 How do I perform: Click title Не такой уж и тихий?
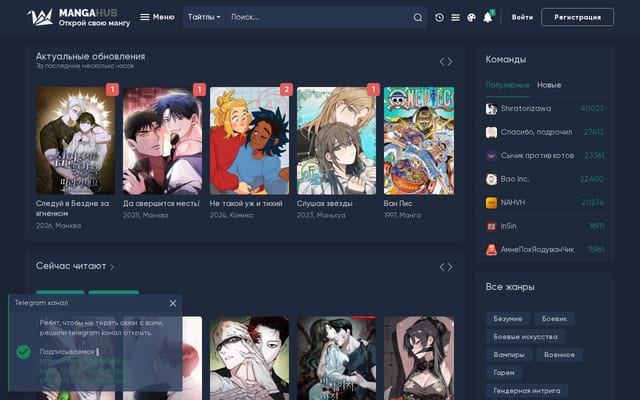pyautogui.click(x=246, y=203)
